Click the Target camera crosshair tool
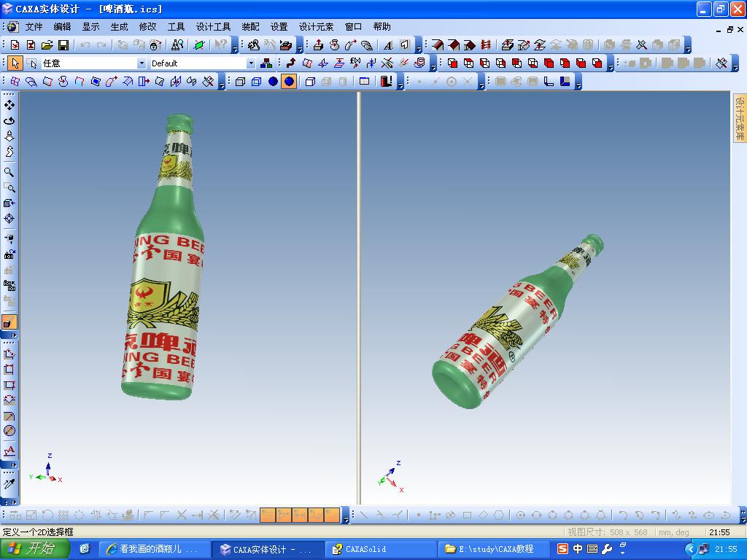Screen dimensions: 747x560 tap(9, 219)
